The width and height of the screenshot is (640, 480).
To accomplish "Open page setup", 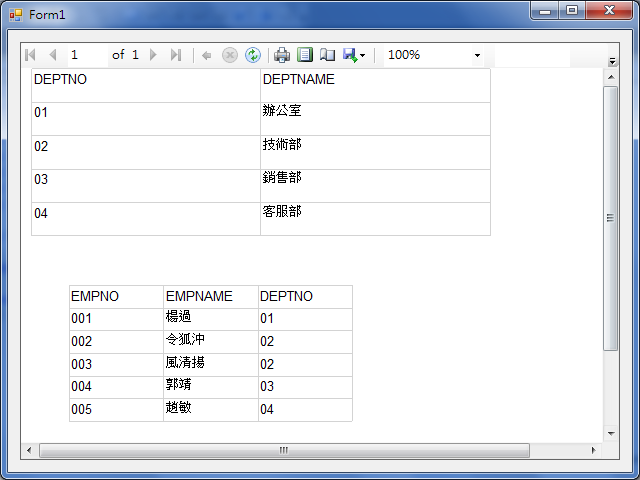I will [x=327, y=55].
